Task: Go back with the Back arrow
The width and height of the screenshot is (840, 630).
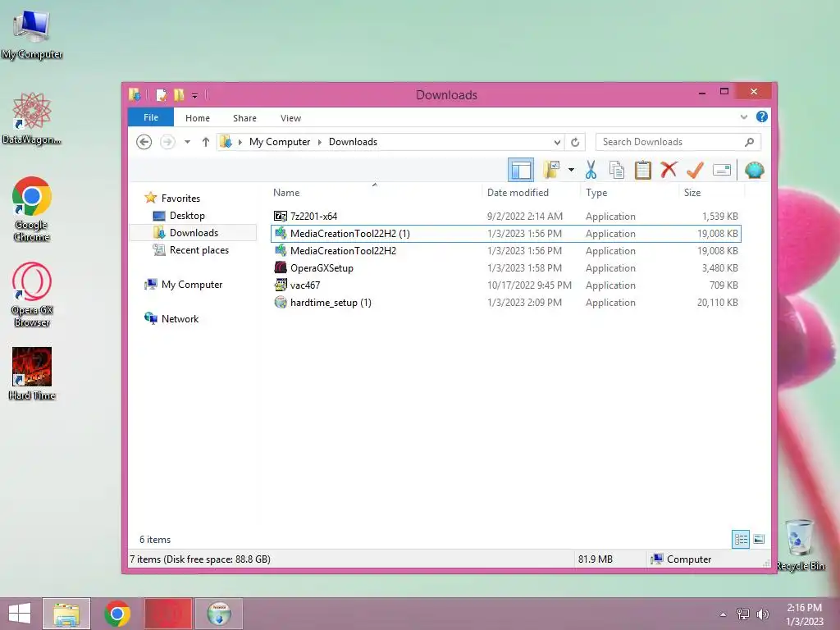Action: 144,142
